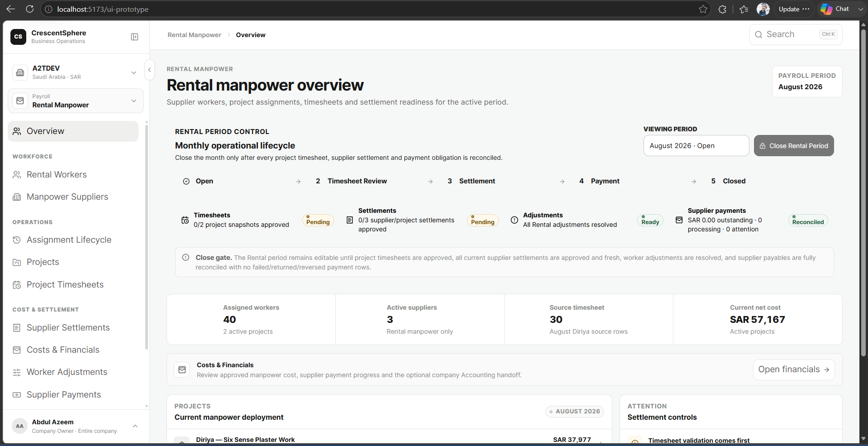Select the Timesheet Review lifecycle step
Viewport: 868px width, 446px height.
tap(351, 181)
